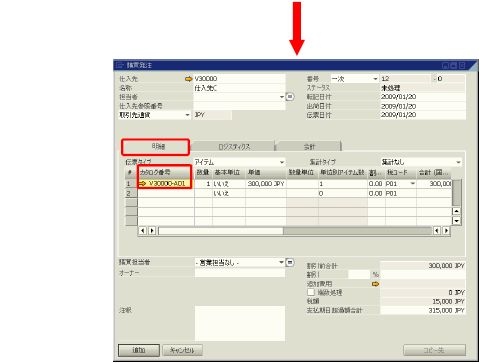
Task: Click the document date field, third 2009/01/20
Action: point(423,115)
